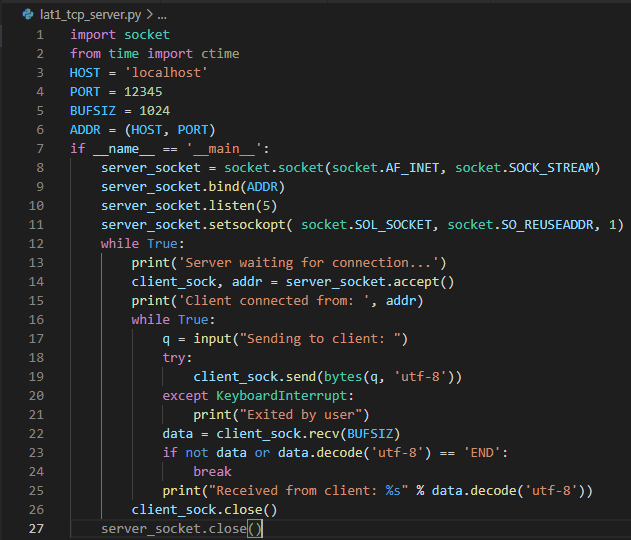Click AF_INET on line 8
This screenshot has width=631, height=540.
412,168
